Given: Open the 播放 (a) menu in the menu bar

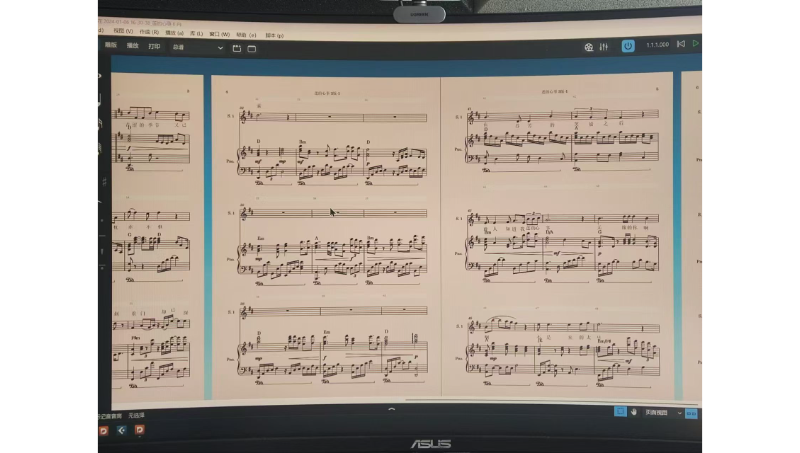Looking at the screenshot, I should coord(174,33).
